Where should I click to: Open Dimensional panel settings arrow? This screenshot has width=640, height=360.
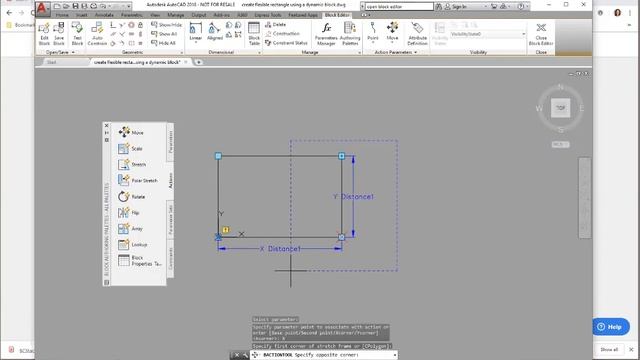(x=259, y=52)
